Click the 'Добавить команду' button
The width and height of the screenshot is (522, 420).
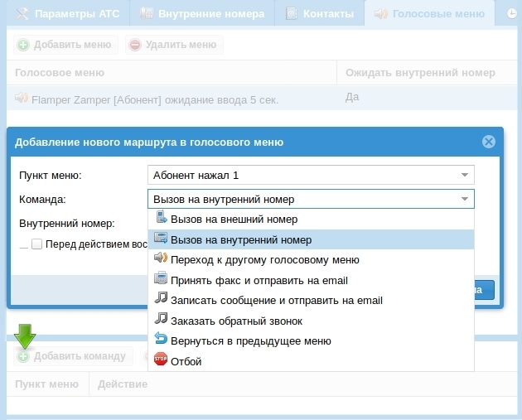(x=72, y=356)
